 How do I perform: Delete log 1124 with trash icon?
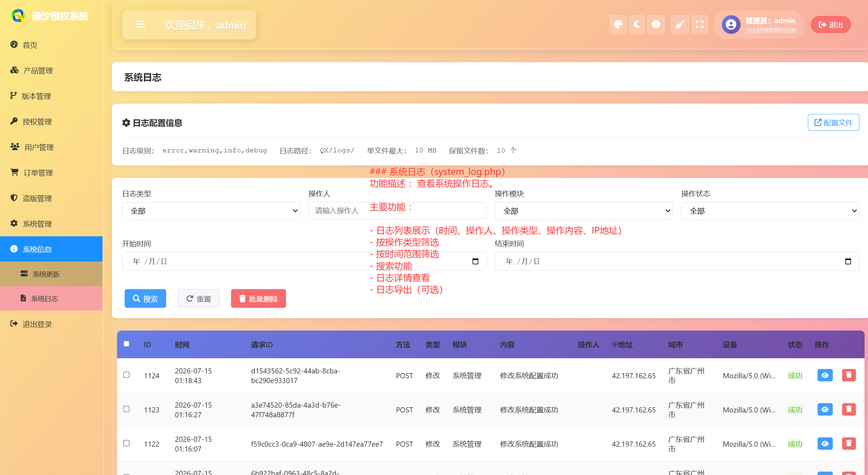(x=849, y=375)
